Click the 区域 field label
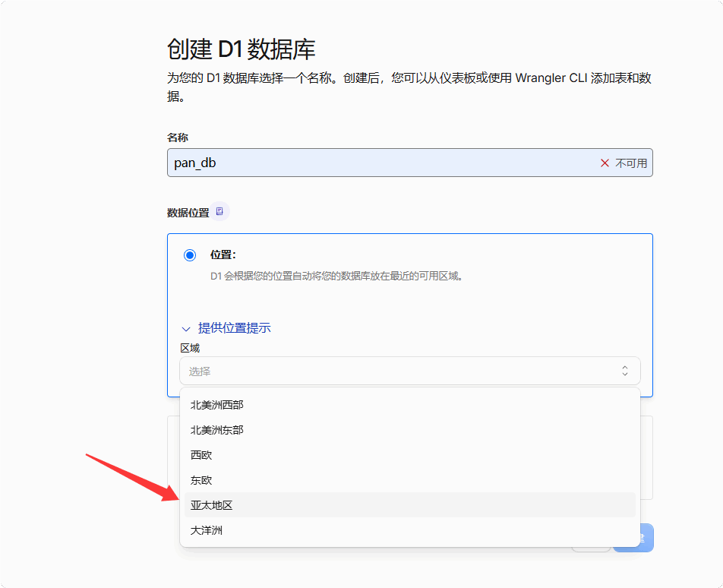Screen dimensions: 723x588 click(x=190, y=348)
